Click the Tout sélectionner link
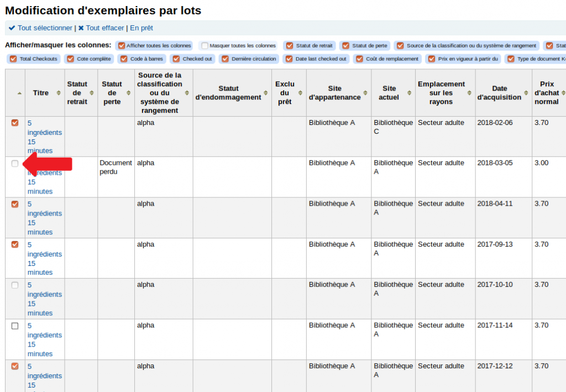Image resolution: width=566 pixels, height=392 pixels. click(x=45, y=28)
